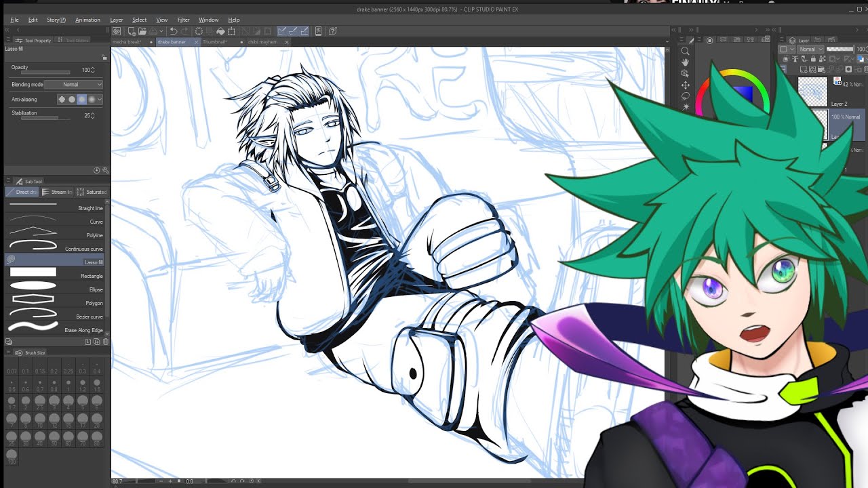Select Layer 2 thumbnail in Layer panel
The image size is (868, 488).
(x=812, y=90)
